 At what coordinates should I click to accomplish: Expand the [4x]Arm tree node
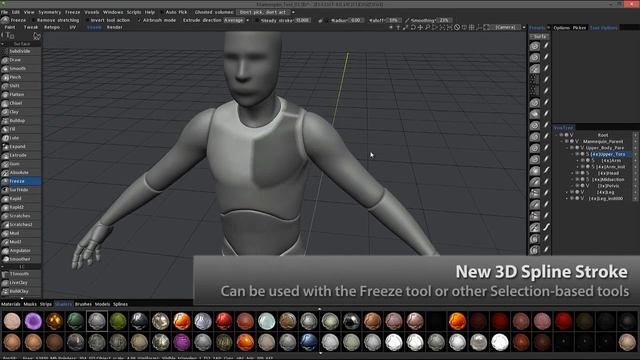tap(578, 160)
